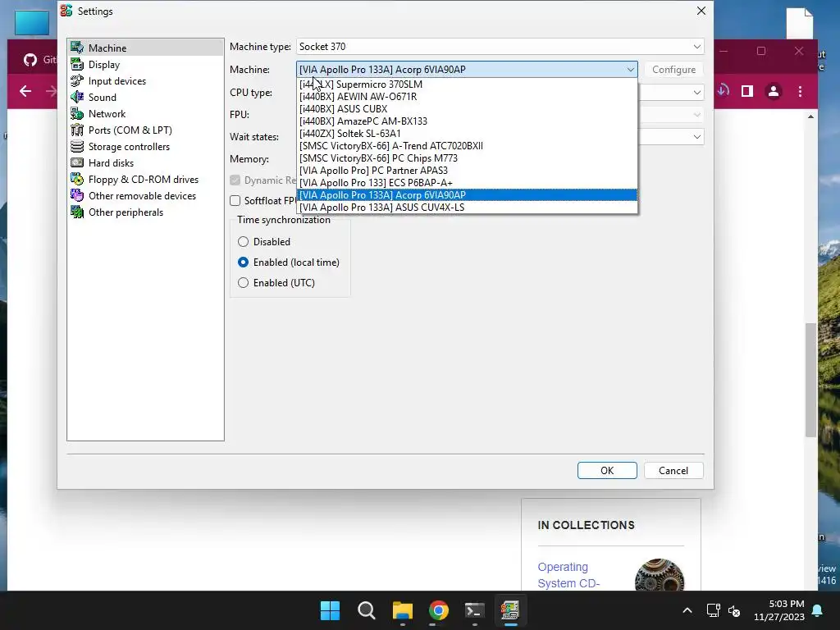Image resolution: width=840 pixels, height=630 pixels.
Task: Choose [VIA Apollo Pro 133A] Acorp 6VIA90AP entry
Action: [467, 195]
